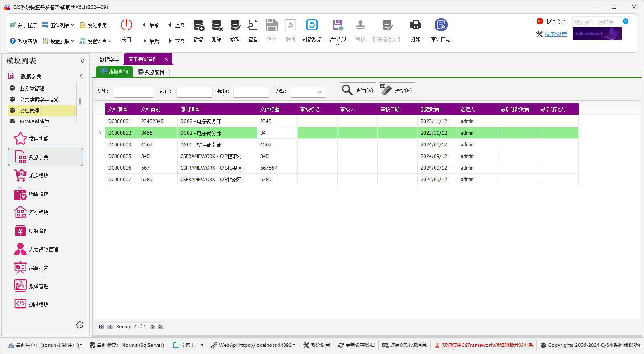Image resolution: width=644 pixels, height=354 pixels.
Task: Open the WebApi address dropdown
Action: (x=253, y=345)
